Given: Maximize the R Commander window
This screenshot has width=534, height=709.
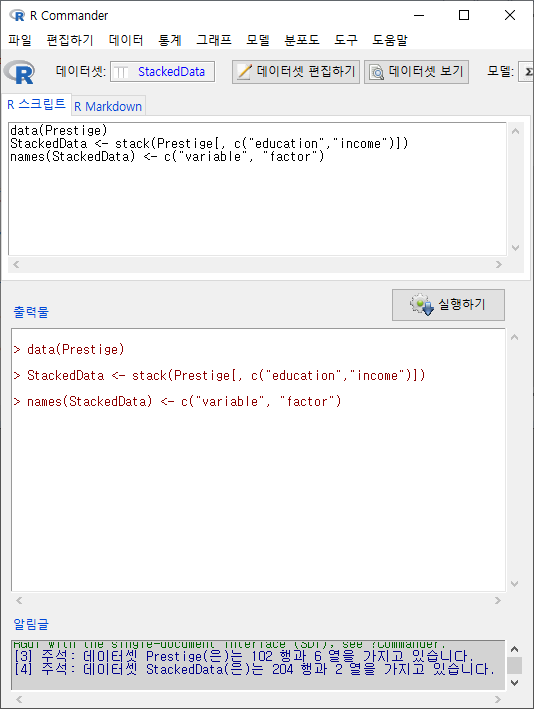Looking at the screenshot, I should [464, 15].
